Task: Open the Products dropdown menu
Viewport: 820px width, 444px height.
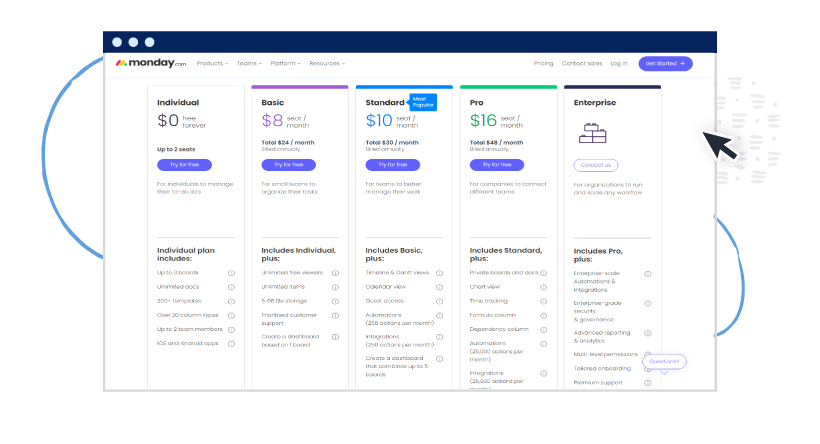Action: (212, 63)
